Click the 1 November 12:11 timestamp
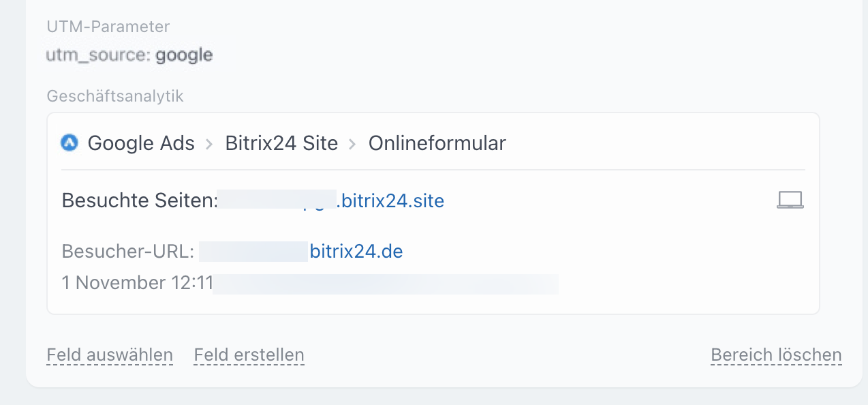Viewport: 868px width, 405px height. (137, 283)
